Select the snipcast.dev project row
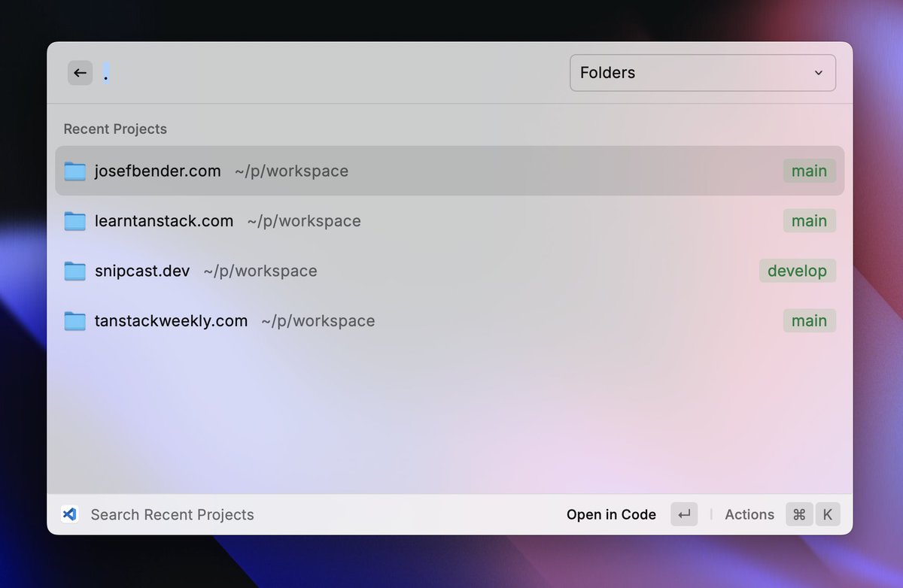 [x=450, y=271]
